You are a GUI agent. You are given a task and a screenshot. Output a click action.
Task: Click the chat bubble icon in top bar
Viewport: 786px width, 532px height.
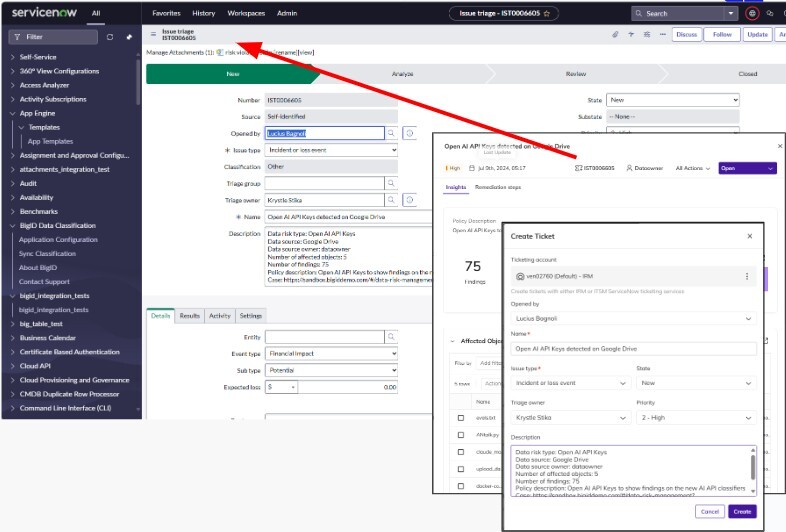[770, 14]
